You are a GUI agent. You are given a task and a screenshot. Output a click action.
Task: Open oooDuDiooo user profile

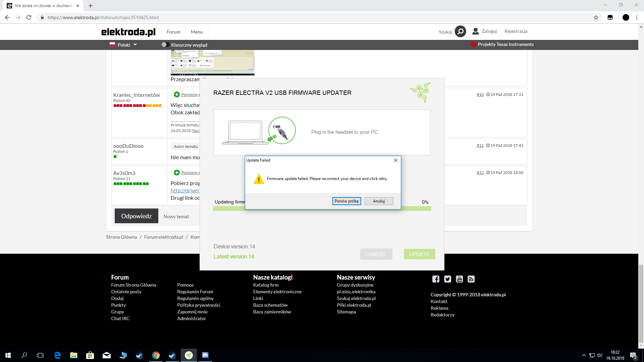click(128, 146)
